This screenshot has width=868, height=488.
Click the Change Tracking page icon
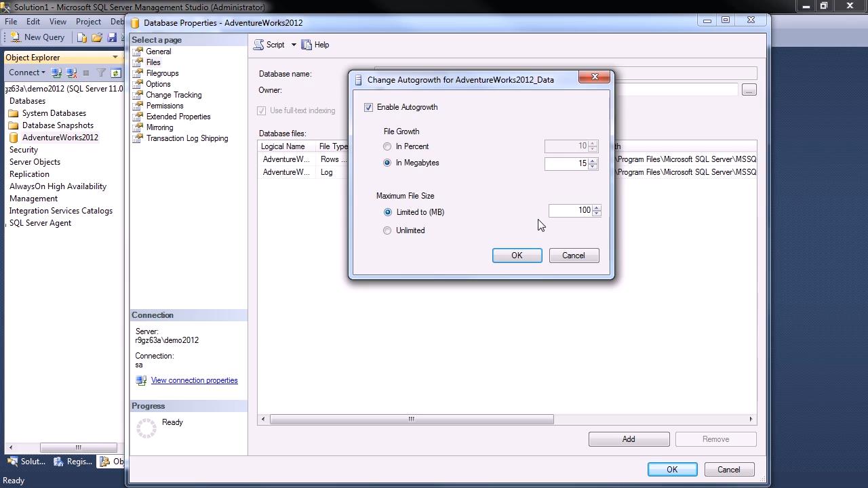[x=138, y=95]
